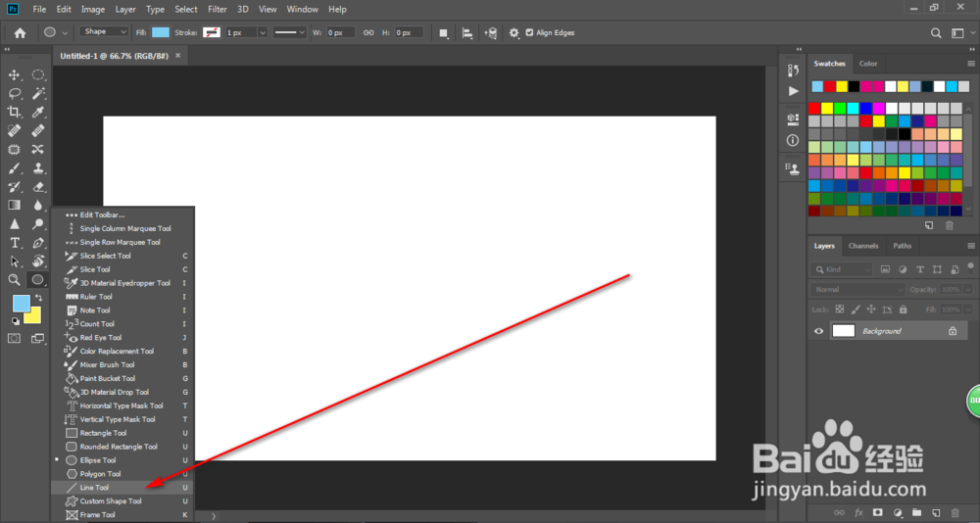This screenshot has width=980, height=523.
Task: Choose Custom Shape Tool from flyout
Action: point(122,501)
